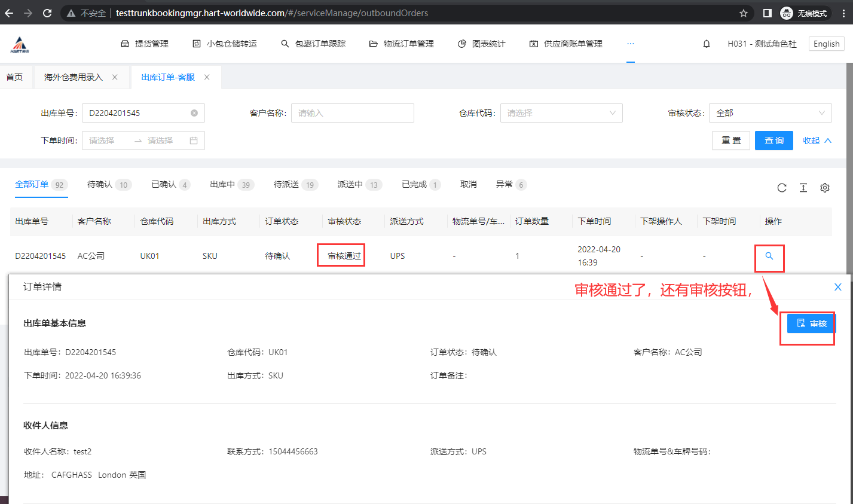The width and height of the screenshot is (853, 504).
Task: Open the 仓库代码 dropdown
Action: [561, 113]
